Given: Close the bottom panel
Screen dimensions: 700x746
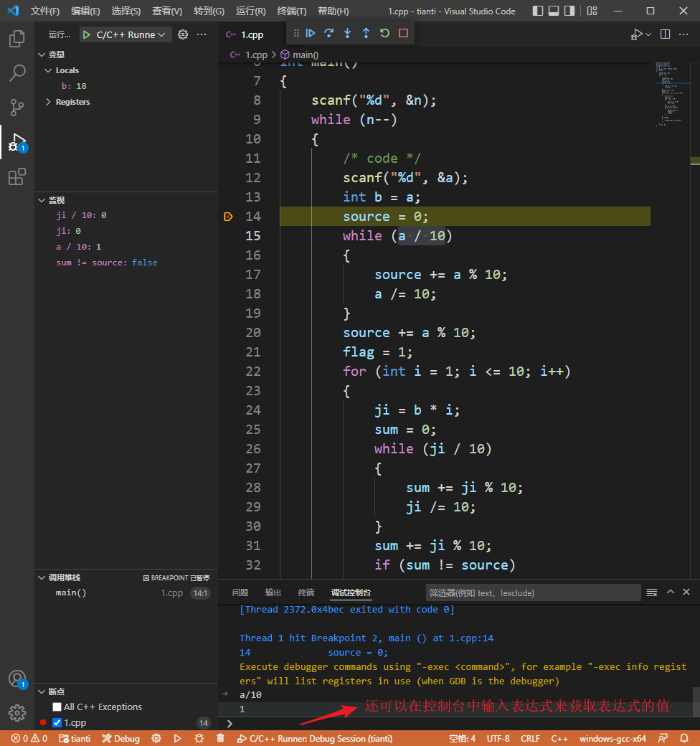Looking at the screenshot, I should pos(686,592).
